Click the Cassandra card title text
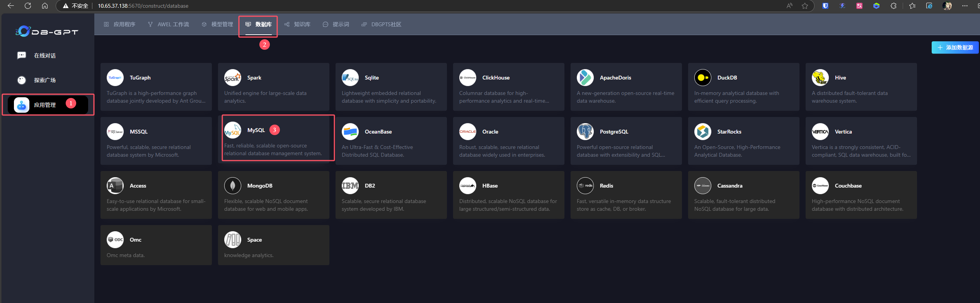Viewport: 980px width, 303px height. (730, 186)
